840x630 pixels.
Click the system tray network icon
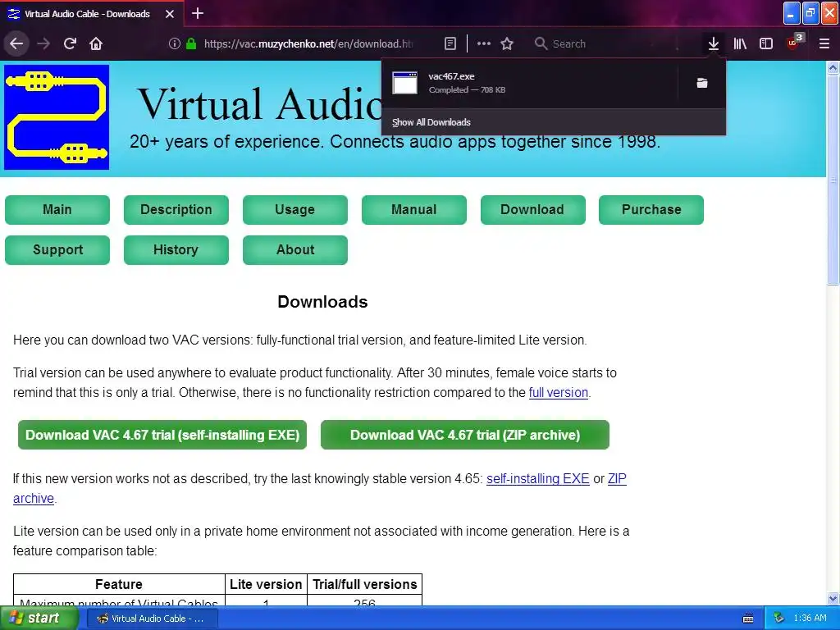(x=778, y=619)
